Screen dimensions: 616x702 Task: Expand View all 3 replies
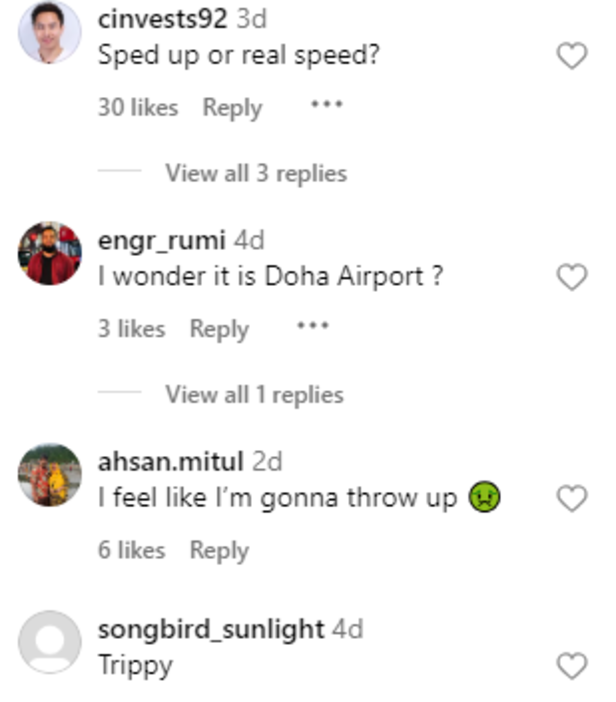tap(256, 173)
